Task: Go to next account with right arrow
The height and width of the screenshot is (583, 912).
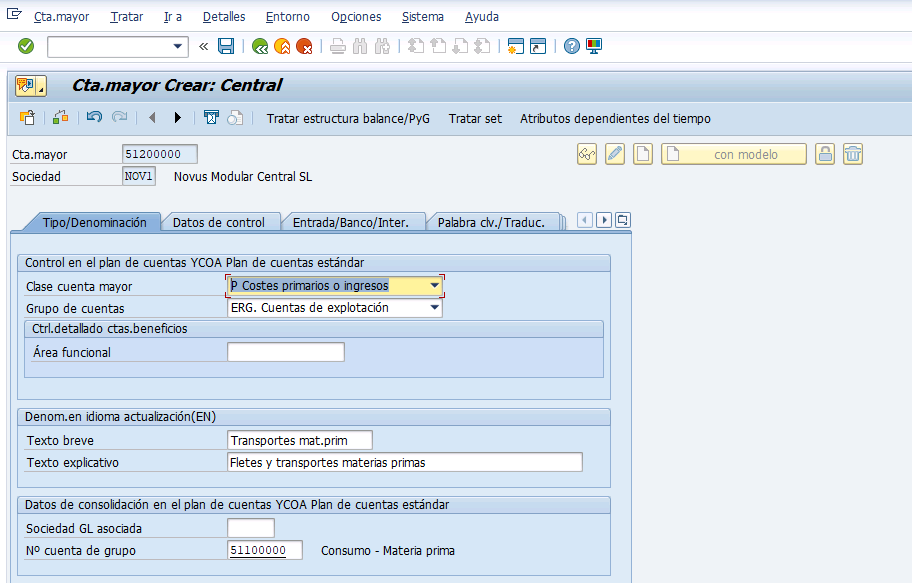Action: click(177, 118)
